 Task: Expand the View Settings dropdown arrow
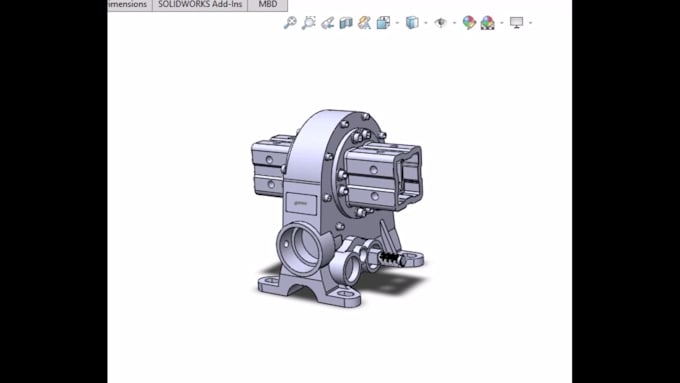click(530, 23)
